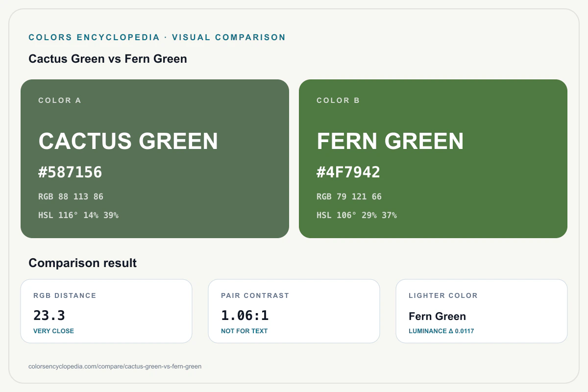Click the Fern Green color name in Color B card
588x392 pixels.
390,141
